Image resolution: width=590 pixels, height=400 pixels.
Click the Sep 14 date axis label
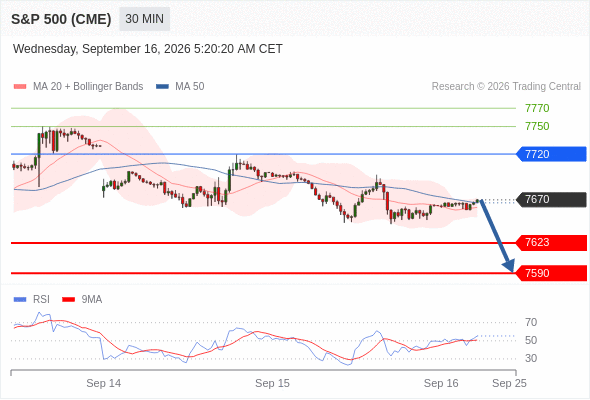(x=103, y=383)
